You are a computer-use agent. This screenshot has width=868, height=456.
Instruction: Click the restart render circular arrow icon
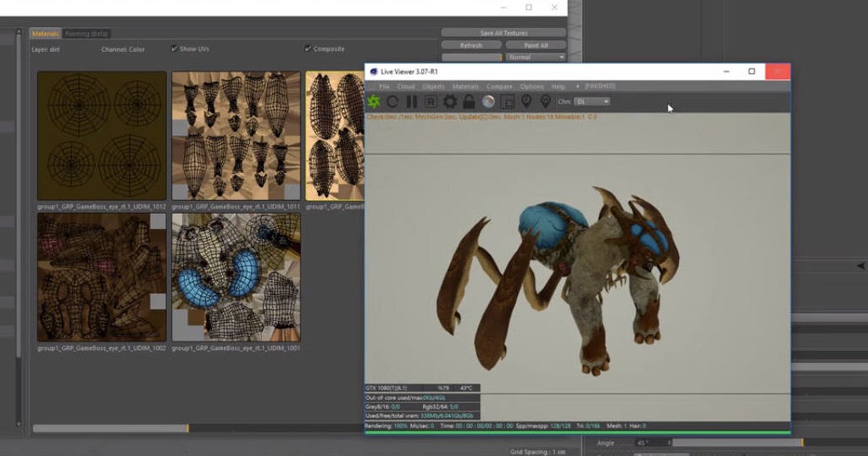pyautogui.click(x=392, y=102)
